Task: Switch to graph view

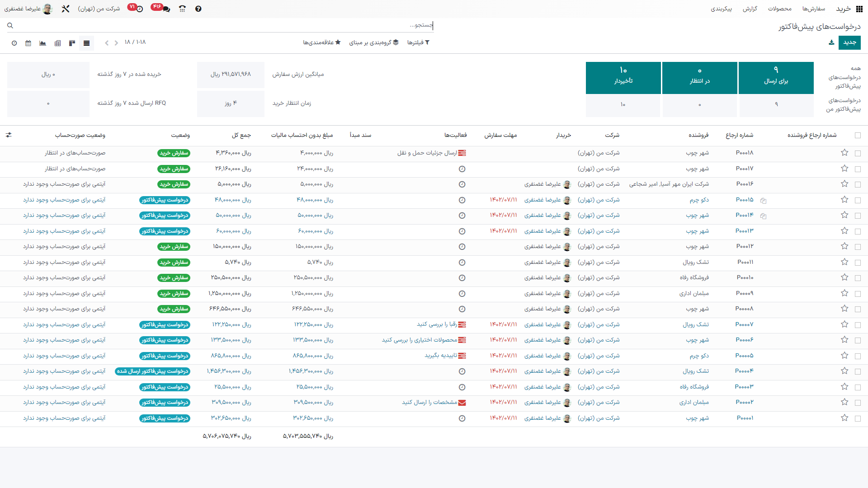Action: [x=42, y=43]
